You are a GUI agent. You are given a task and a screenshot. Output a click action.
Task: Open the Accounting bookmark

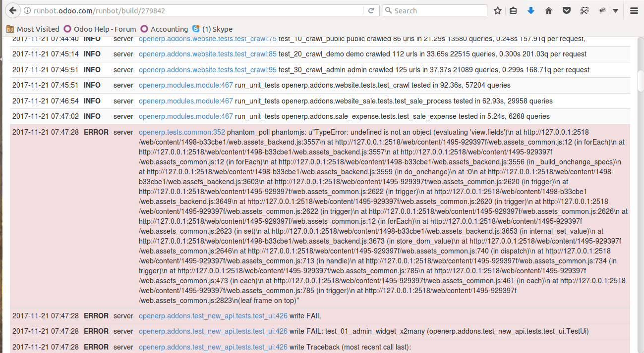point(164,29)
